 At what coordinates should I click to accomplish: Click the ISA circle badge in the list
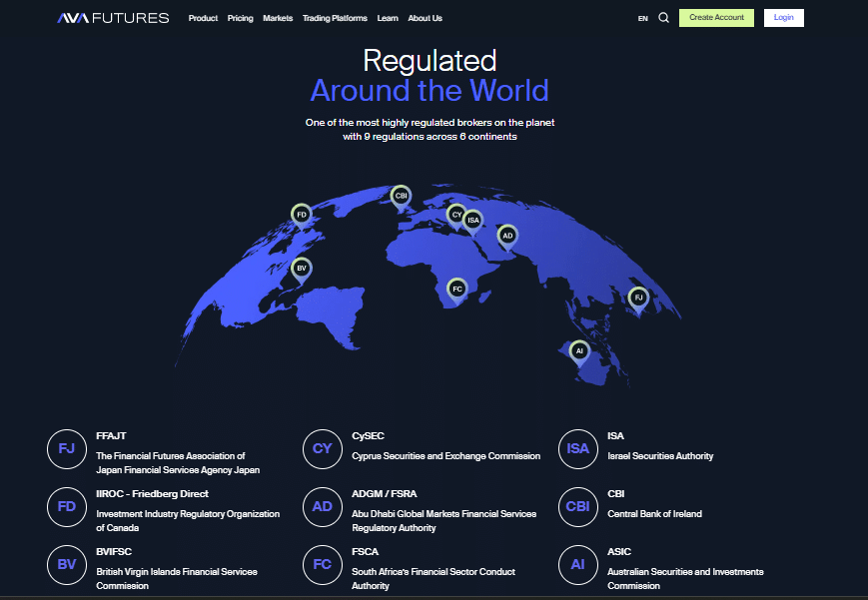tap(578, 449)
